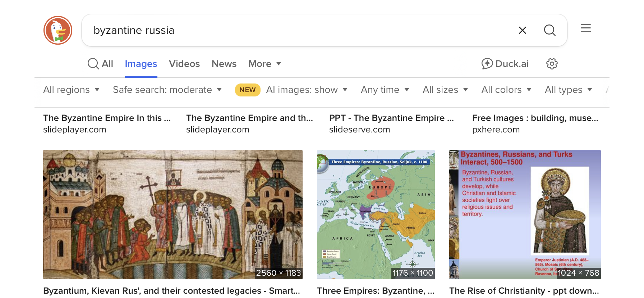644x298 pixels.
Task: Open Duck.ai chat
Action: click(x=505, y=64)
